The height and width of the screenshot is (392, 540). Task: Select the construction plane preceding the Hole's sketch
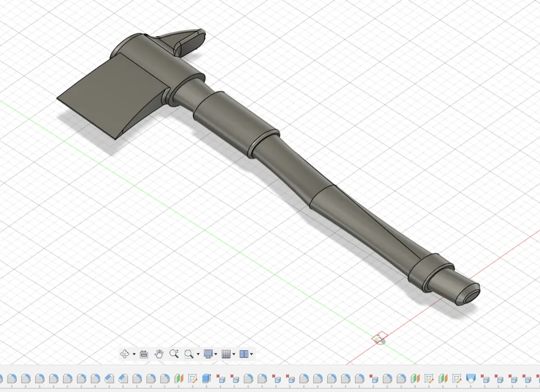[x=443, y=379]
